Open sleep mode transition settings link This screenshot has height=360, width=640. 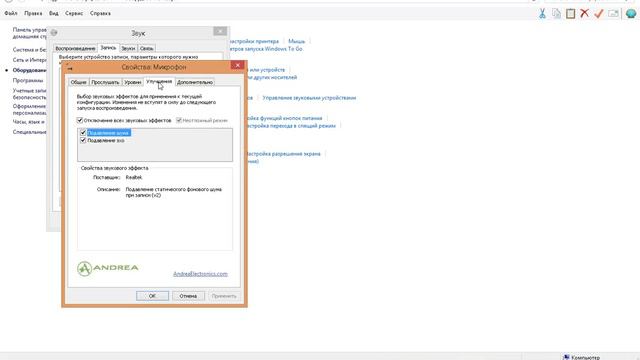click(x=291, y=126)
